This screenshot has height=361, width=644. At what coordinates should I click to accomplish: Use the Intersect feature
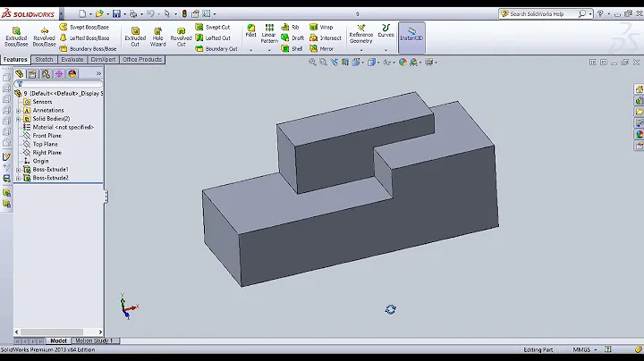coord(326,38)
